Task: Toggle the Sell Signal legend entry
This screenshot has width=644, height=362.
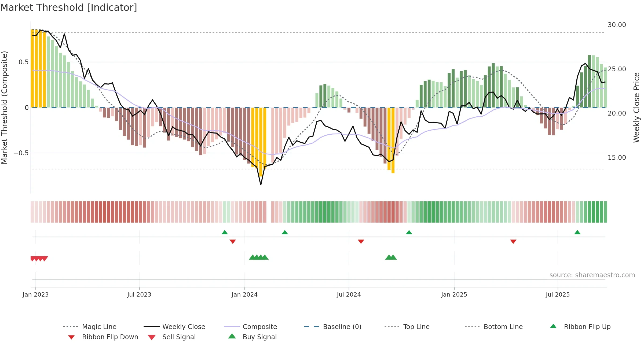Action: pyautogui.click(x=172, y=337)
